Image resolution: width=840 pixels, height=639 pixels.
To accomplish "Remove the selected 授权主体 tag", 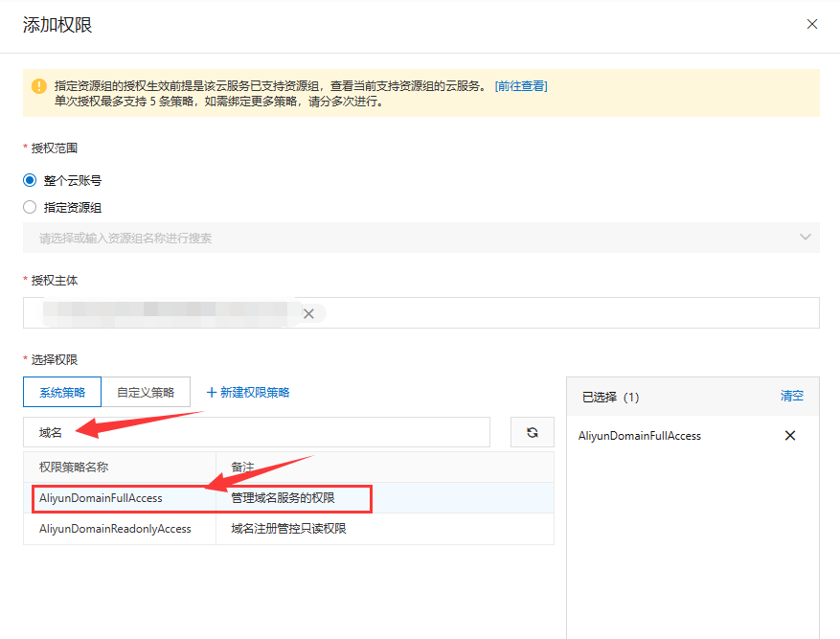I will click(308, 313).
